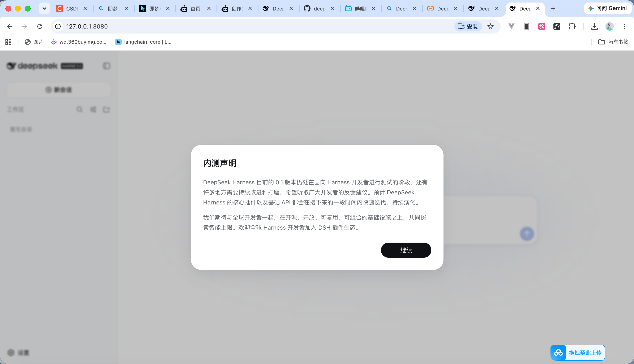Open the pink translate extension icon
This screenshot has width=634, height=364.
[x=541, y=26]
